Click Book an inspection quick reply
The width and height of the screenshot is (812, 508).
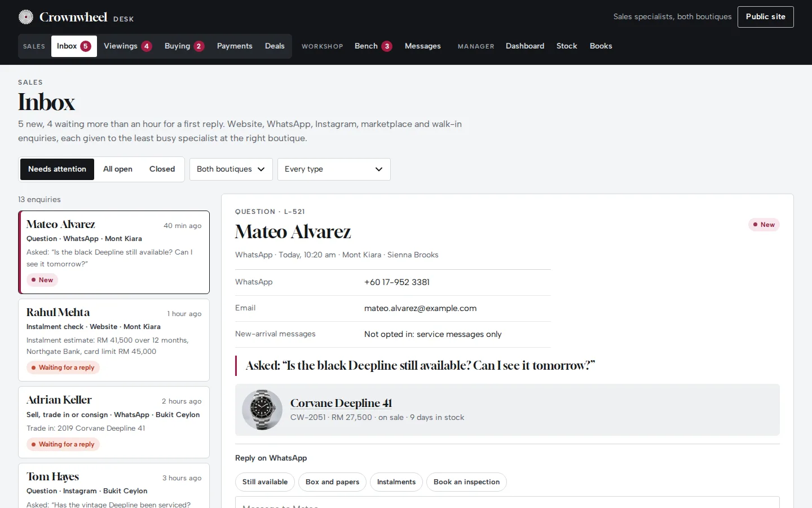coord(466,482)
